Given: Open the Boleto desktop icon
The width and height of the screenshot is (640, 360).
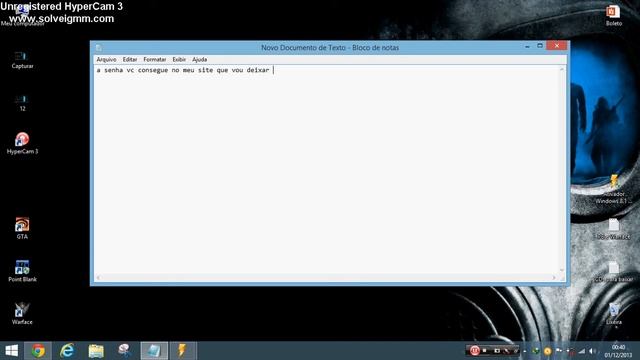Looking at the screenshot, I should (613, 15).
